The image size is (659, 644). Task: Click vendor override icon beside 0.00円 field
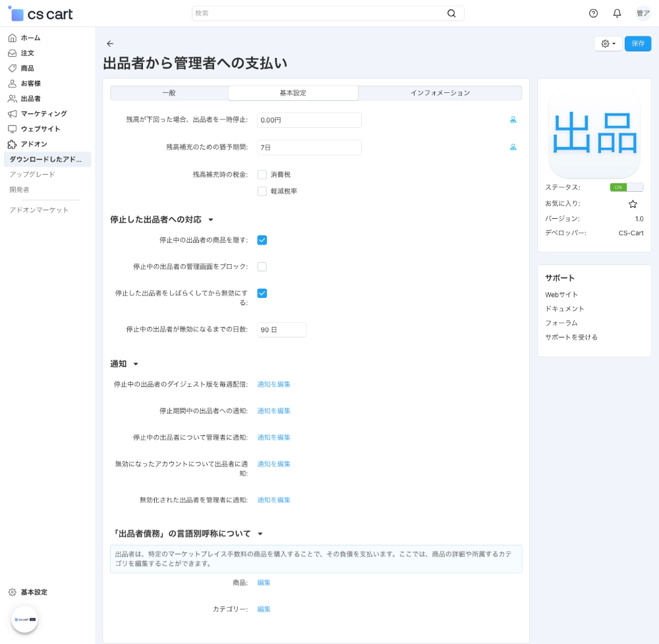click(x=513, y=120)
